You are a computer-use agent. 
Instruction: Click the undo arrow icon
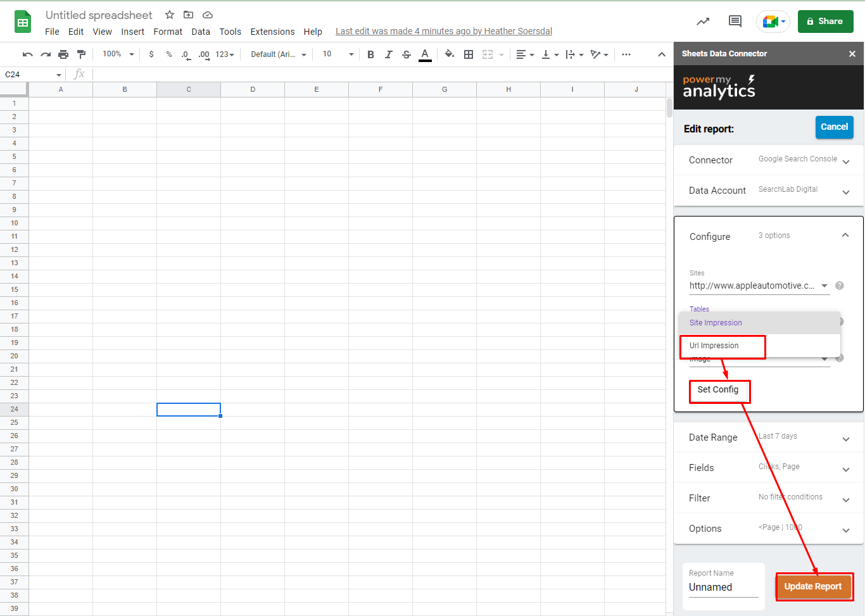[x=27, y=54]
